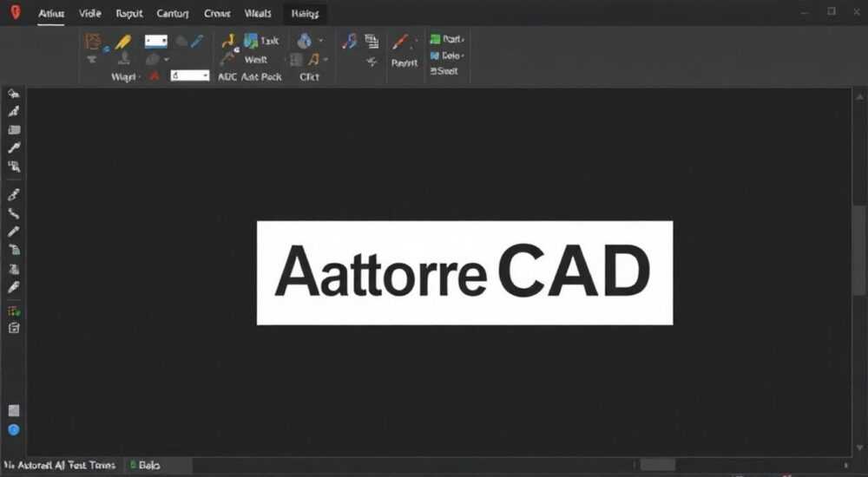Click the white color swatch in ribbon
This screenshot has width=868, height=477.
156,42
